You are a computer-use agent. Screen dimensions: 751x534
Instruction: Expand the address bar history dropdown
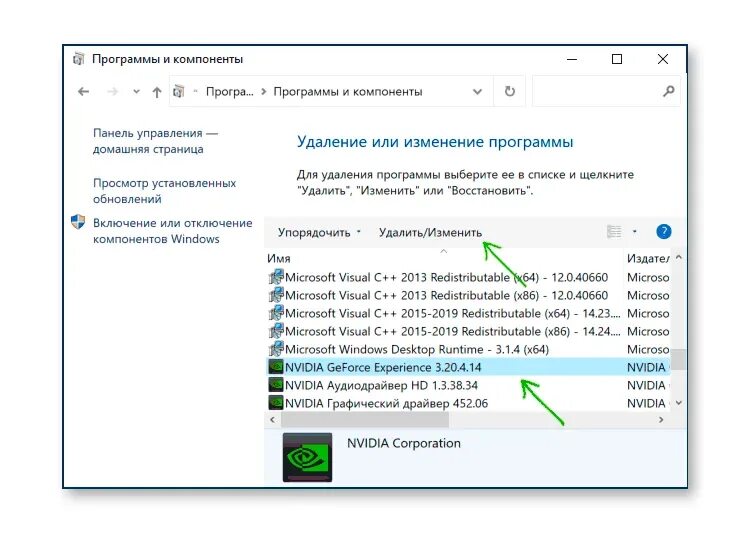[x=477, y=91]
